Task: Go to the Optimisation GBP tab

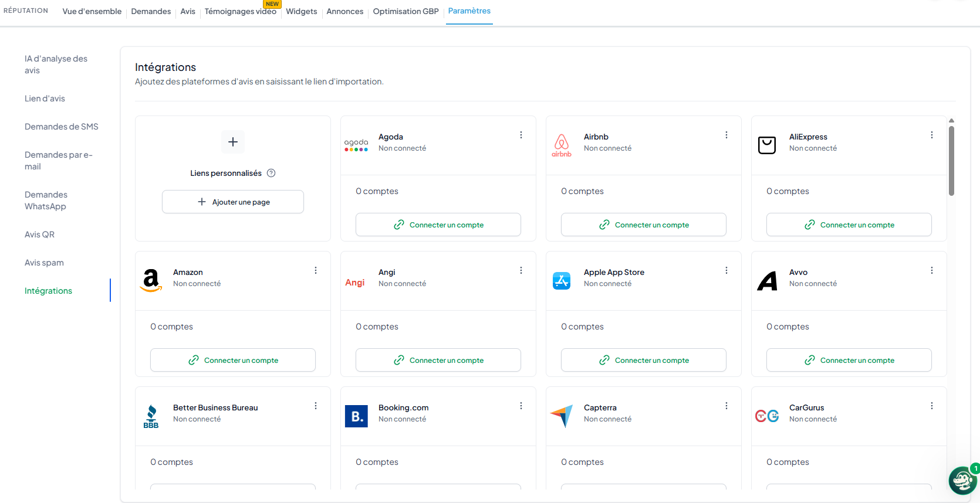Action: [406, 11]
